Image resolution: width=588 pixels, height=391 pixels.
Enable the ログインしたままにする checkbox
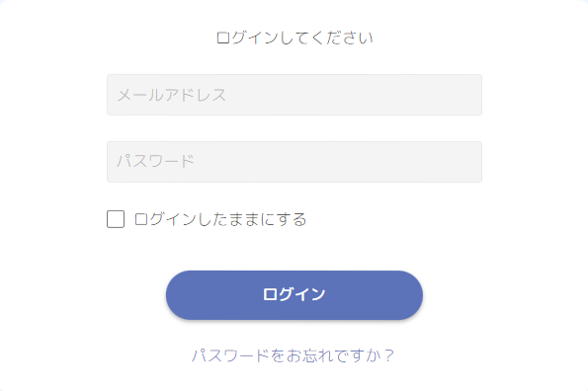[116, 219]
